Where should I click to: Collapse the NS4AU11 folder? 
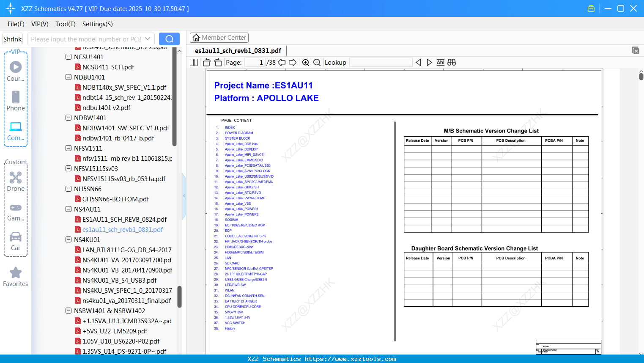click(69, 209)
